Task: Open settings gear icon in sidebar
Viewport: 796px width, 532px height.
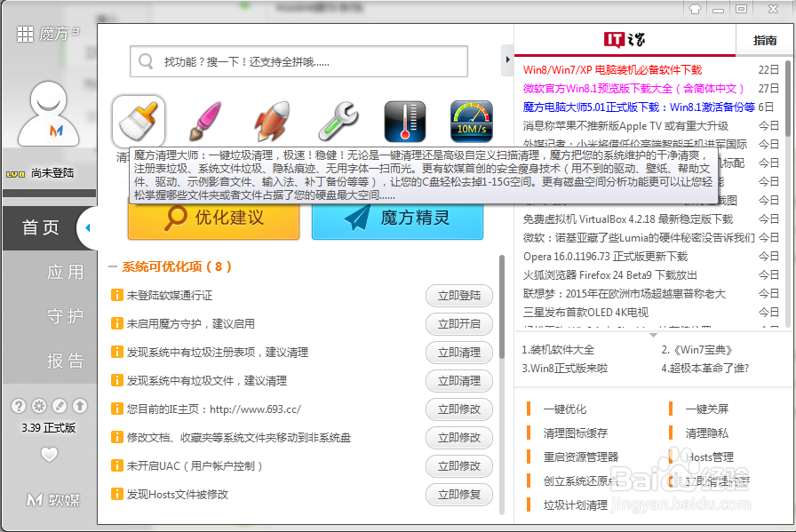Action: (x=39, y=406)
